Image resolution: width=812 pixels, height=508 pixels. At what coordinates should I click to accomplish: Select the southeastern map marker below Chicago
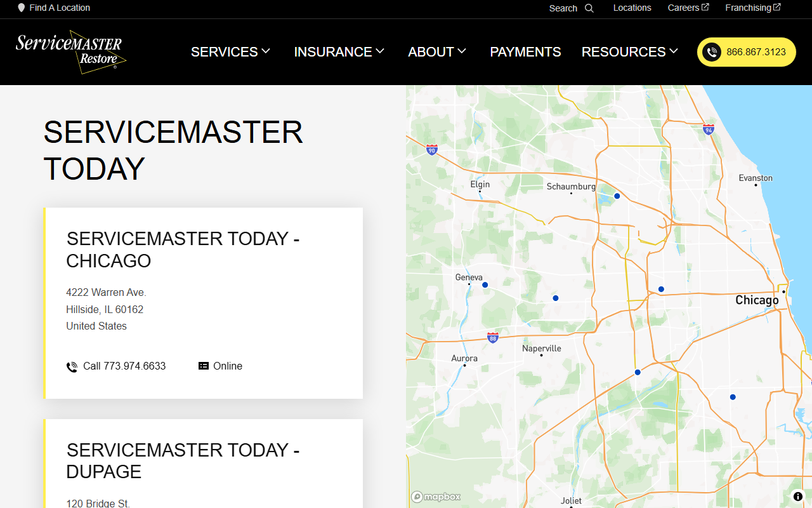click(733, 397)
